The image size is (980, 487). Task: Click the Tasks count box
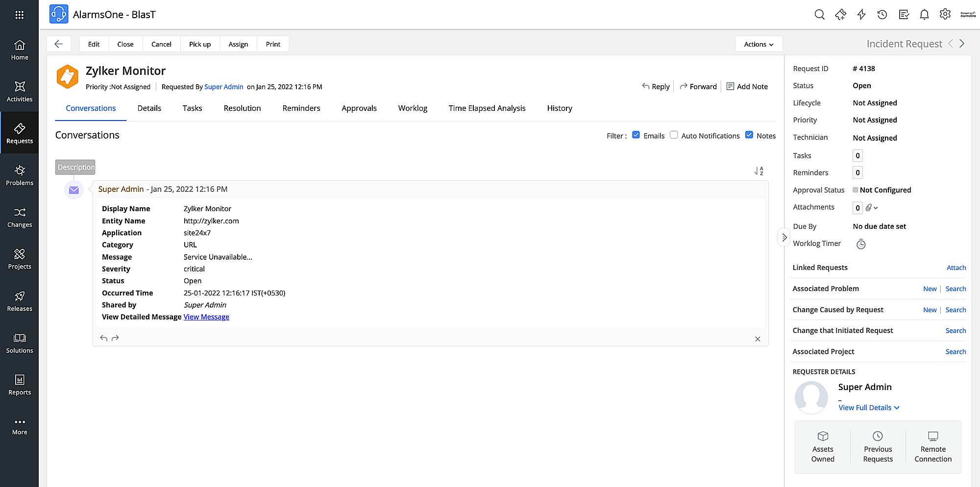click(857, 156)
